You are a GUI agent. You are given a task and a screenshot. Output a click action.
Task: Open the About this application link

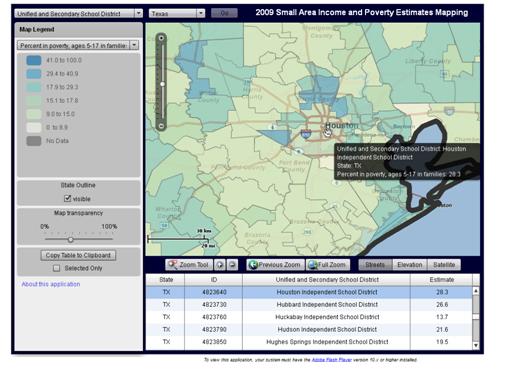(x=51, y=284)
